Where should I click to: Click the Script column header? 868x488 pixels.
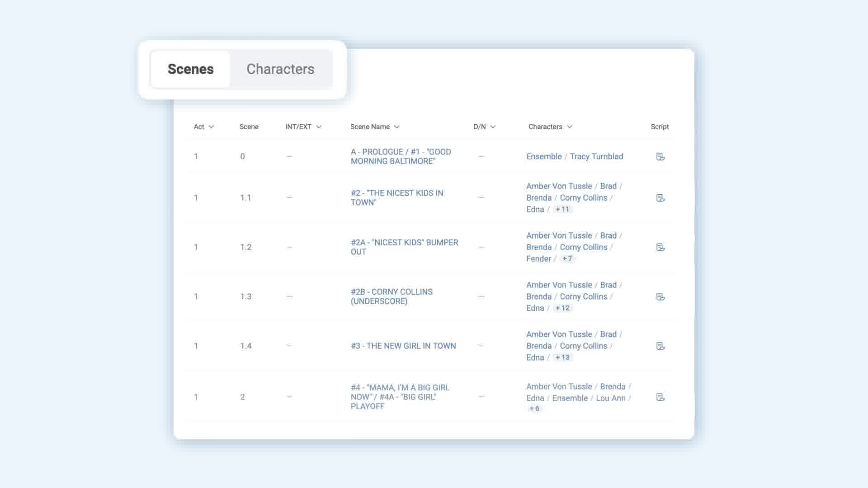660,127
